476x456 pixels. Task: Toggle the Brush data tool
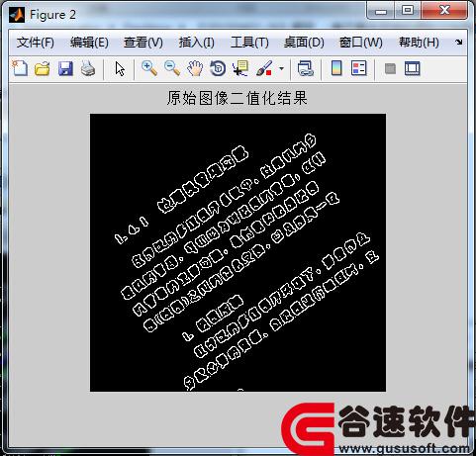point(264,68)
